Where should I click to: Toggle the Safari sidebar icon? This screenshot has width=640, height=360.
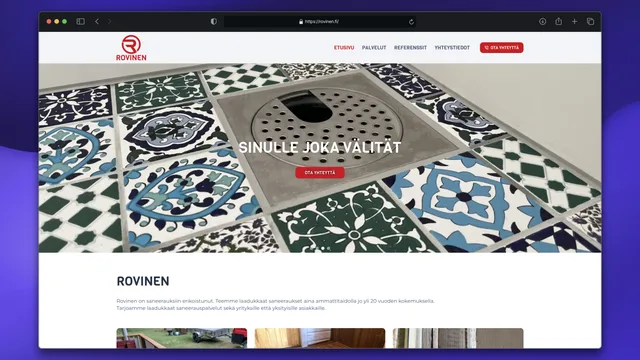coord(80,21)
